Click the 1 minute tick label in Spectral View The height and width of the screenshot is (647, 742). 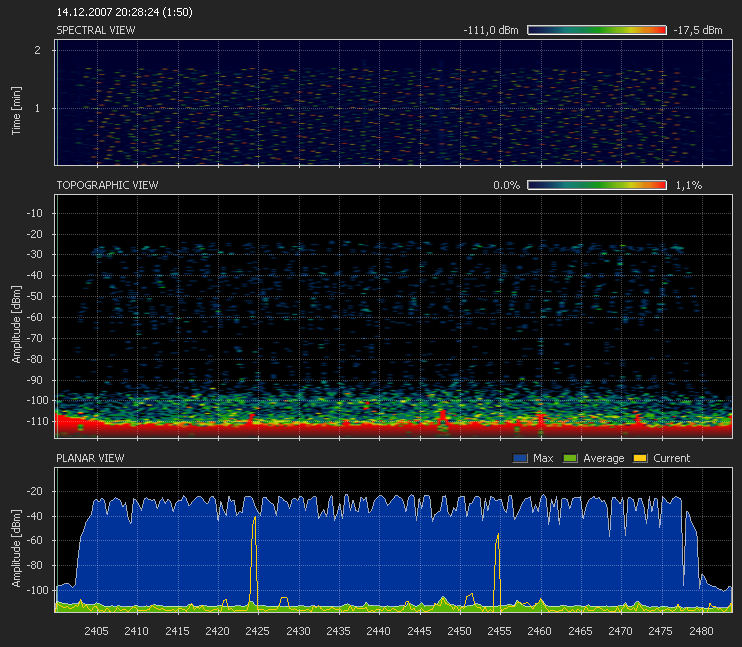(x=37, y=108)
